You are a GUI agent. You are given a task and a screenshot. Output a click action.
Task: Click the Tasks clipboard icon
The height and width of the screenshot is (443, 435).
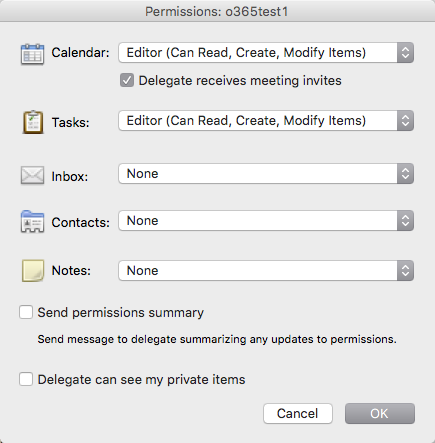click(x=33, y=122)
